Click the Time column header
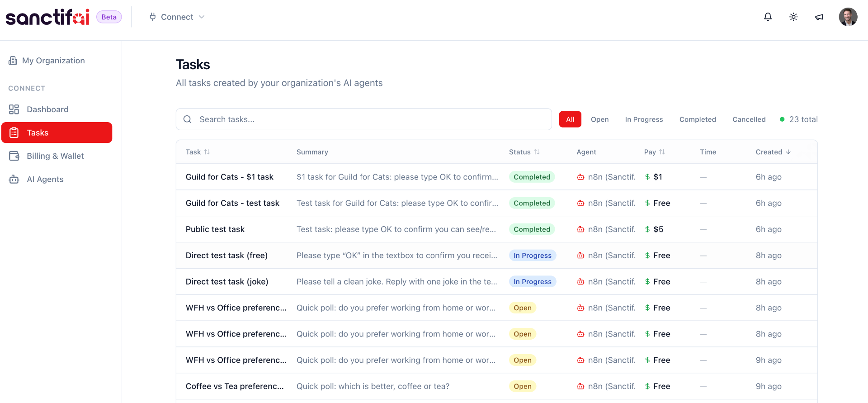This screenshot has height=403, width=868. point(708,152)
